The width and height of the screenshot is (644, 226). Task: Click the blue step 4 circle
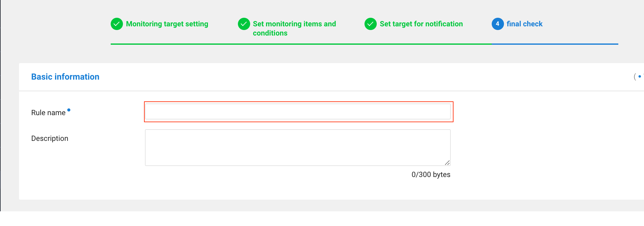[x=498, y=24]
